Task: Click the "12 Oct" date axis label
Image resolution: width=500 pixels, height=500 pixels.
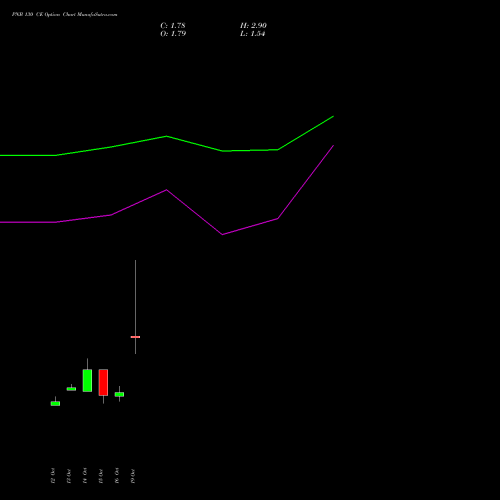Action: point(53,476)
